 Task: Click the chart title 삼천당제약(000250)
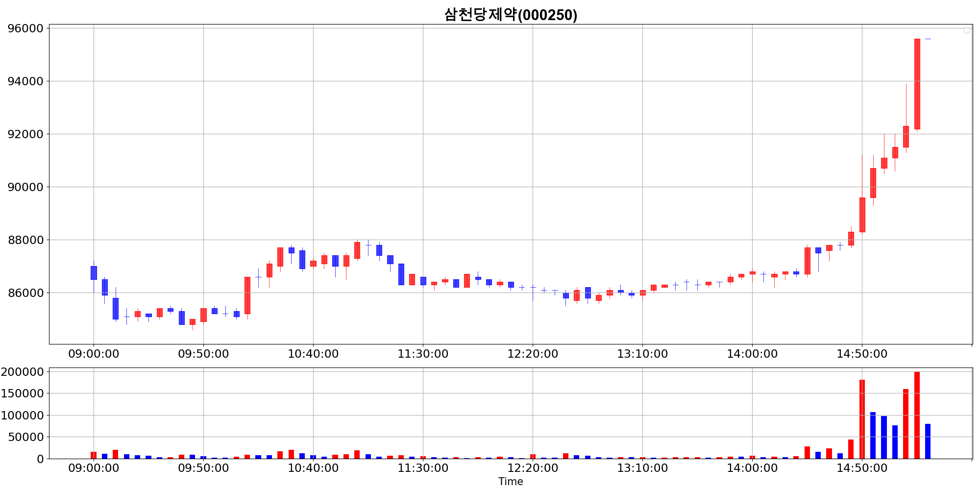coord(511,15)
